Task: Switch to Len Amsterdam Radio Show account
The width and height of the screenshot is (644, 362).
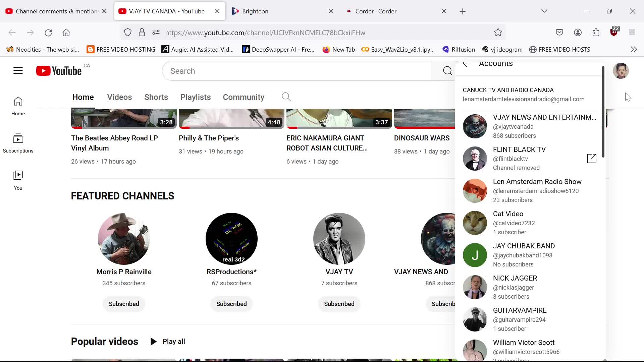Action: coord(530,191)
